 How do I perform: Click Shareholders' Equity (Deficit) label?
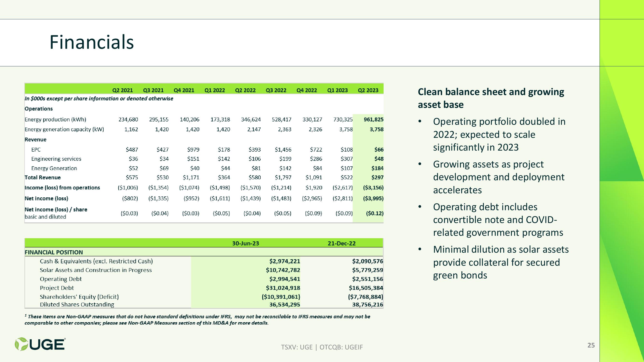click(x=79, y=297)
